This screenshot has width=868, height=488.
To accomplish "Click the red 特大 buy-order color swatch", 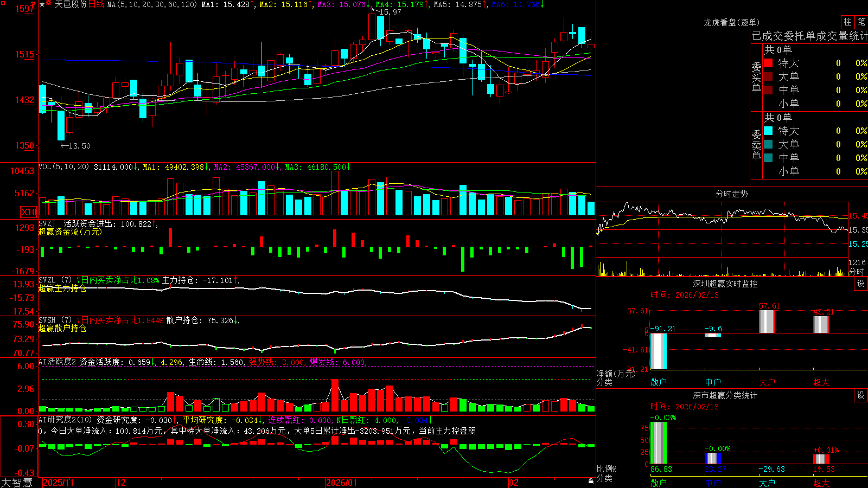I will pos(768,63).
